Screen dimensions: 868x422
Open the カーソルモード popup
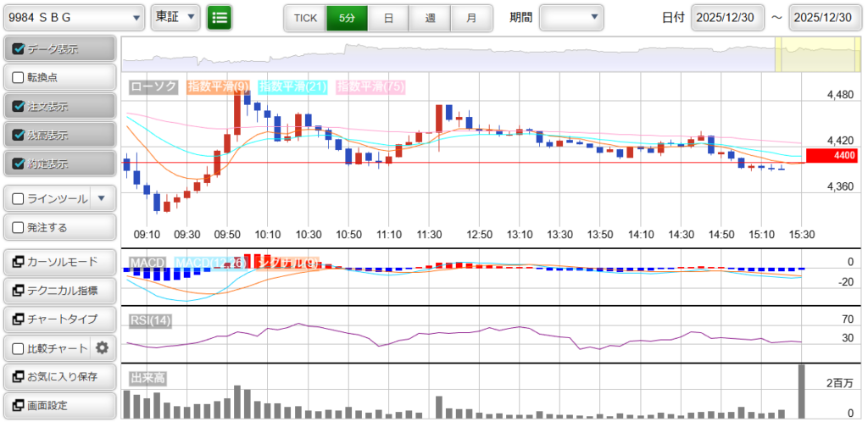coord(58,262)
